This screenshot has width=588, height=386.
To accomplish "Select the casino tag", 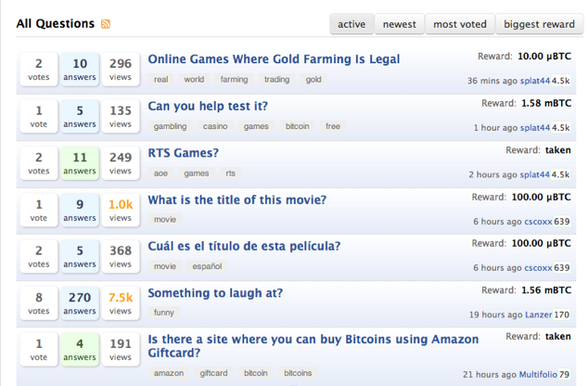I will pyautogui.click(x=215, y=126).
